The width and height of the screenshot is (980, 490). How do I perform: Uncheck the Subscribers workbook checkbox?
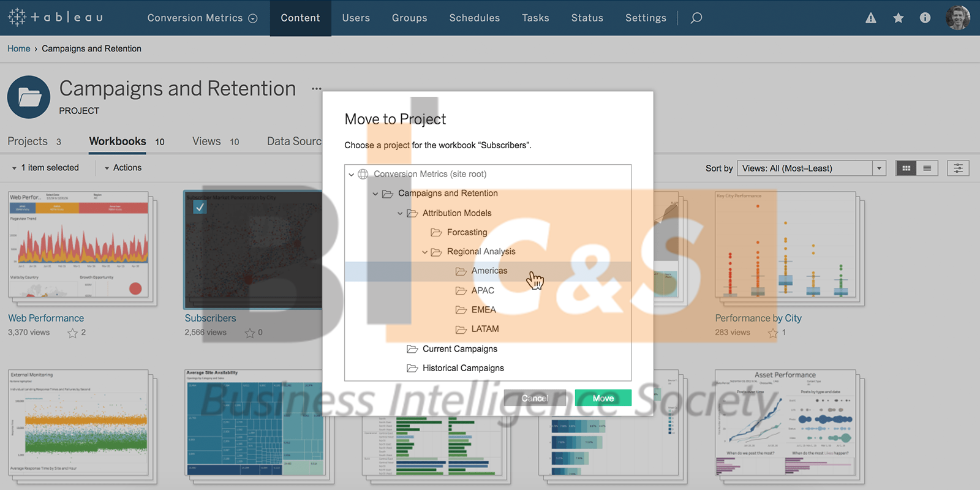pos(200,208)
